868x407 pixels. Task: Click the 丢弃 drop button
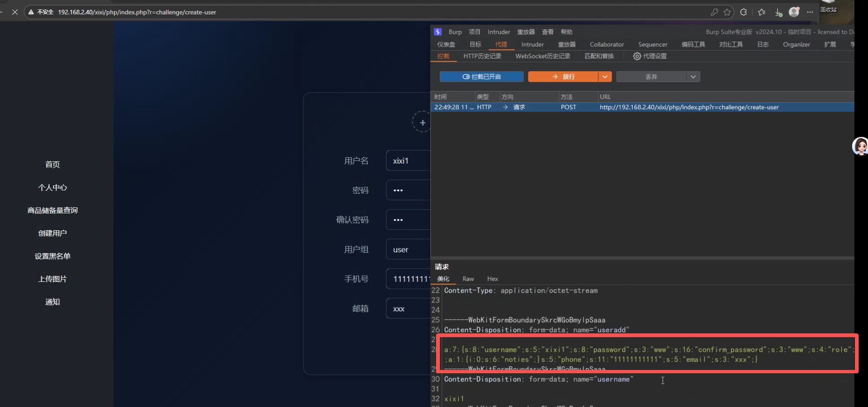pyautogui.click(x=651, y=76)
